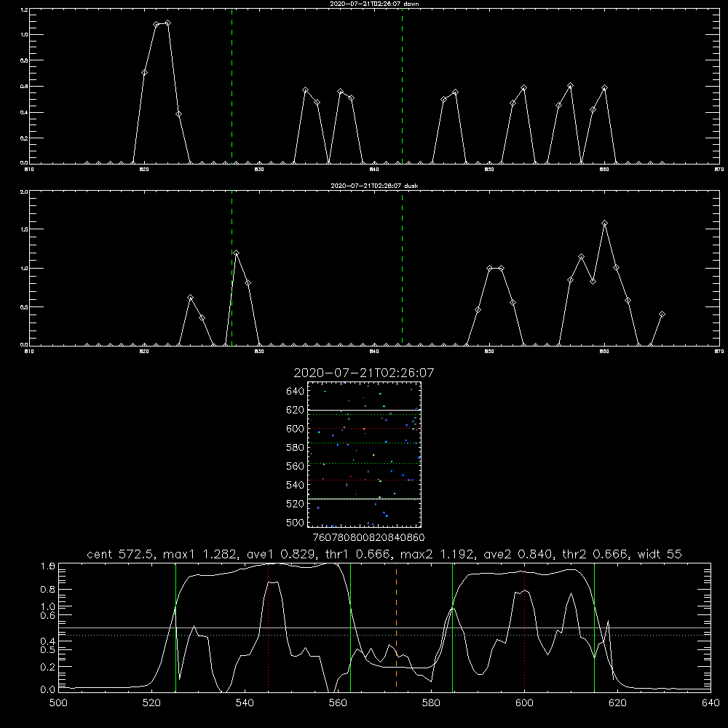Click the '540' x-axis label of bottom plot
The image size is (728, 728).
click(245, 703)
